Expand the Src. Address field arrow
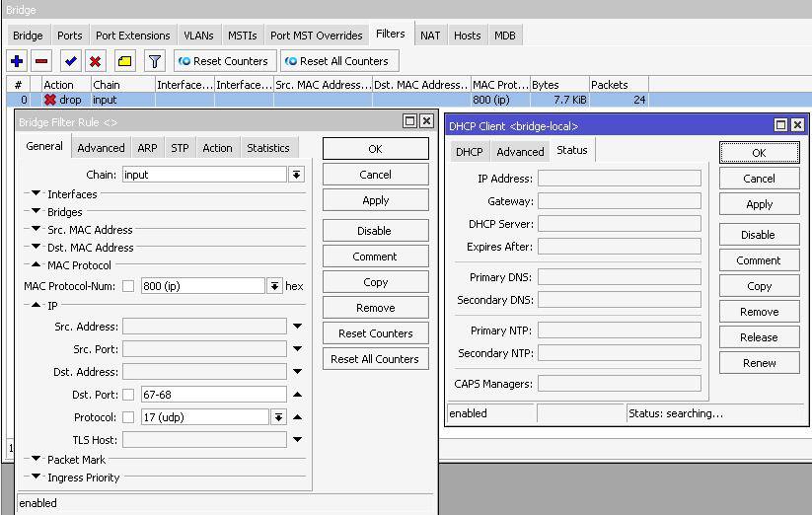This screenshot has width=812, height=515. pos(297,327)
